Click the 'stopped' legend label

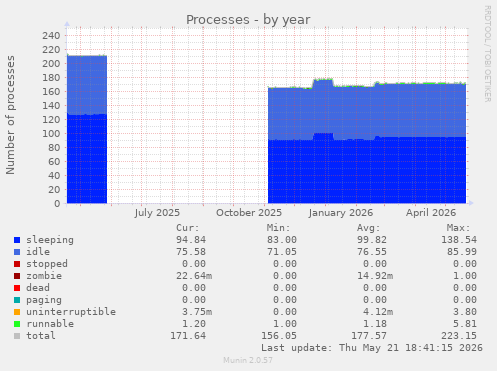pos(47,264)
